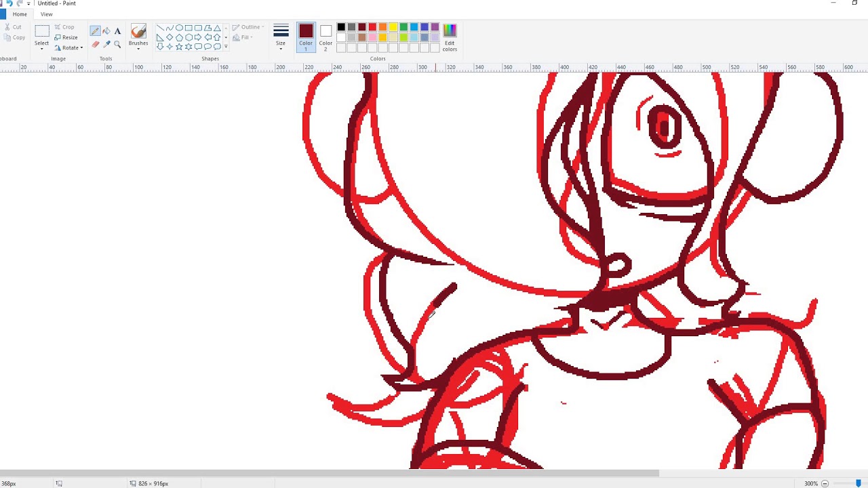Image resolution: width=868 pixels, height=488 pixels.
Task: Pick the Text tool
Action: [117, 31]
